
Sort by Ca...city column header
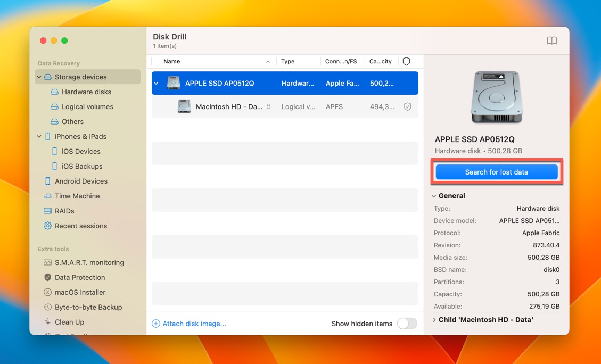tap(380, 61)
